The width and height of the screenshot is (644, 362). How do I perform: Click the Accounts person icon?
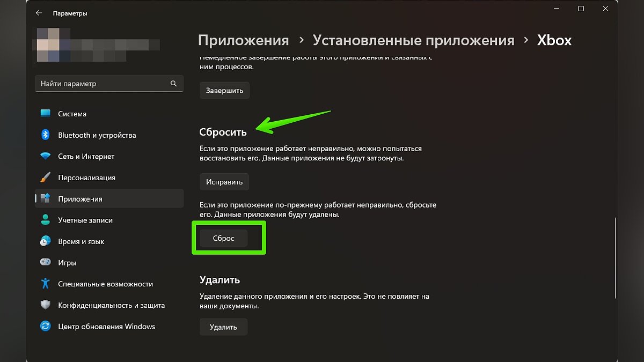[x=46, y=220]
